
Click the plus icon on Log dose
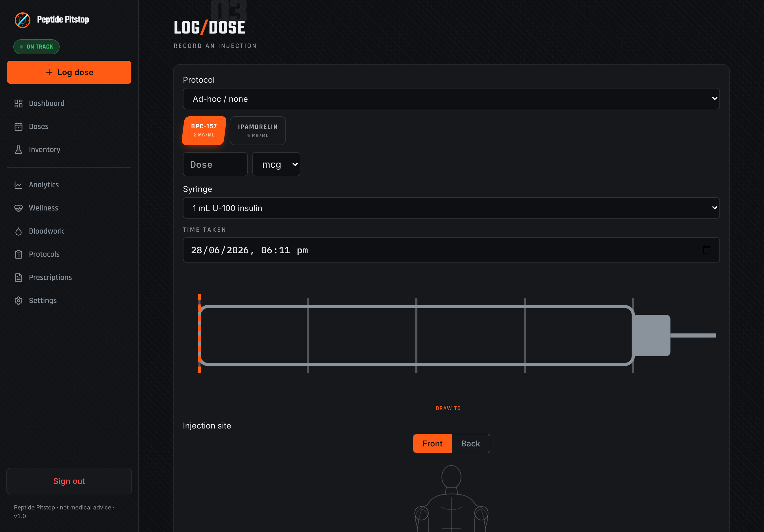click(49, 72)
